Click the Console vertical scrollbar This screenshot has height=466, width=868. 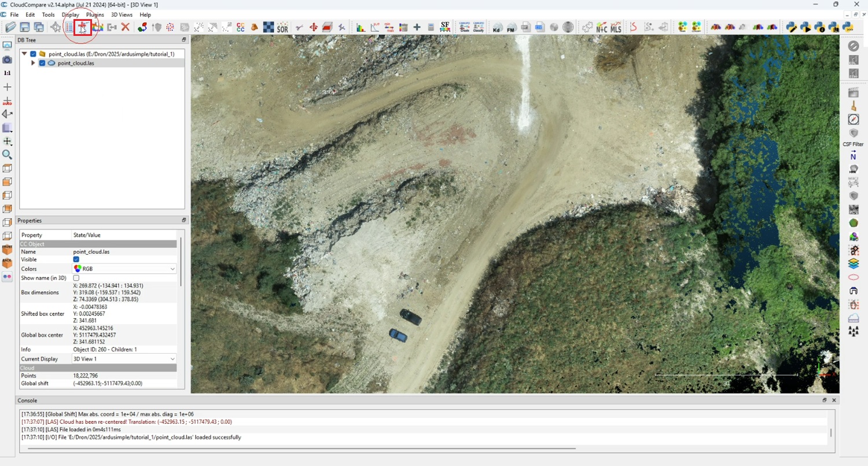[831, 432]
